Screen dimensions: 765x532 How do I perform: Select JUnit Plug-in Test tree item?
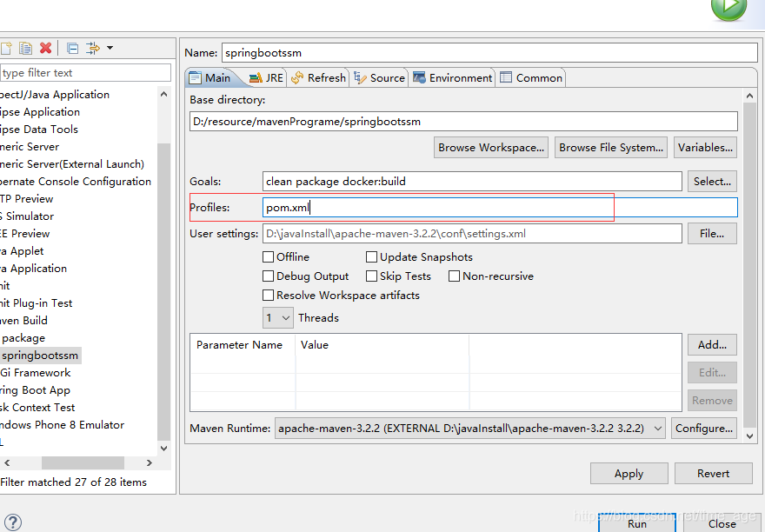point(37,303)
